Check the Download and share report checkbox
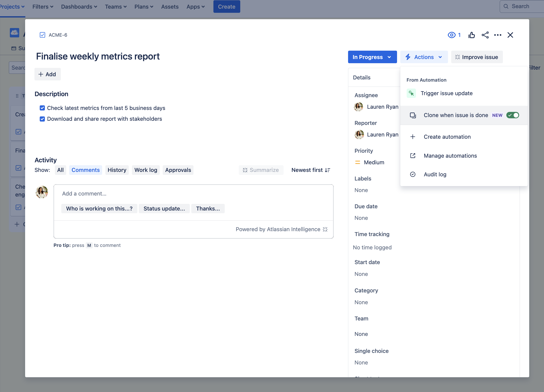Image resolution: width=544 pixels, height=392 pixels. click(42, 119)
